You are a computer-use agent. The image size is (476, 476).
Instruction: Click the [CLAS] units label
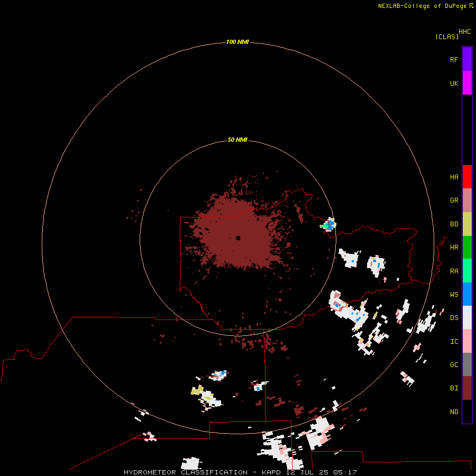447,36
